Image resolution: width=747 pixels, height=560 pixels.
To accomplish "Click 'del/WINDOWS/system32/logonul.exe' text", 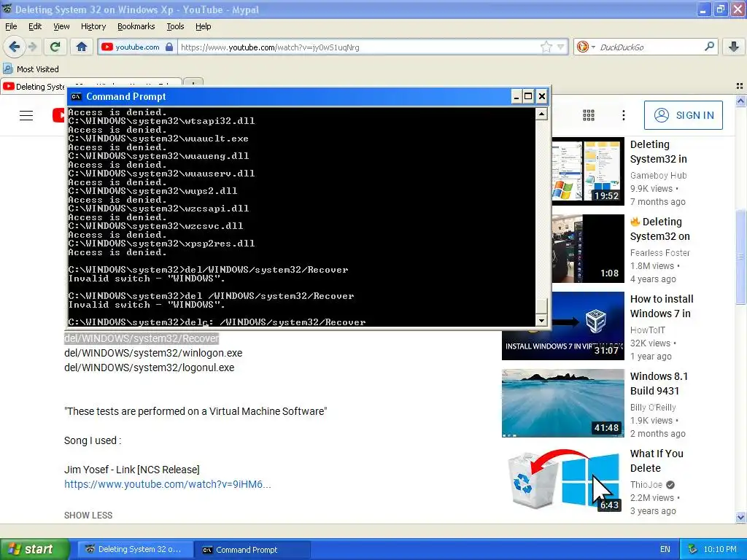I will pyautogui.click(x=149, y=367).
